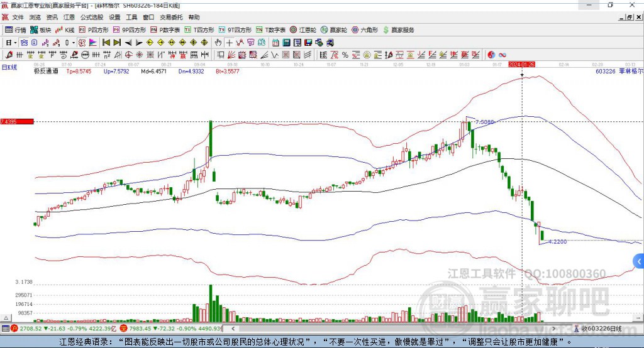Screen dimensions: 644x348
Task: Open the T数字表 tool
Action: 270,30
